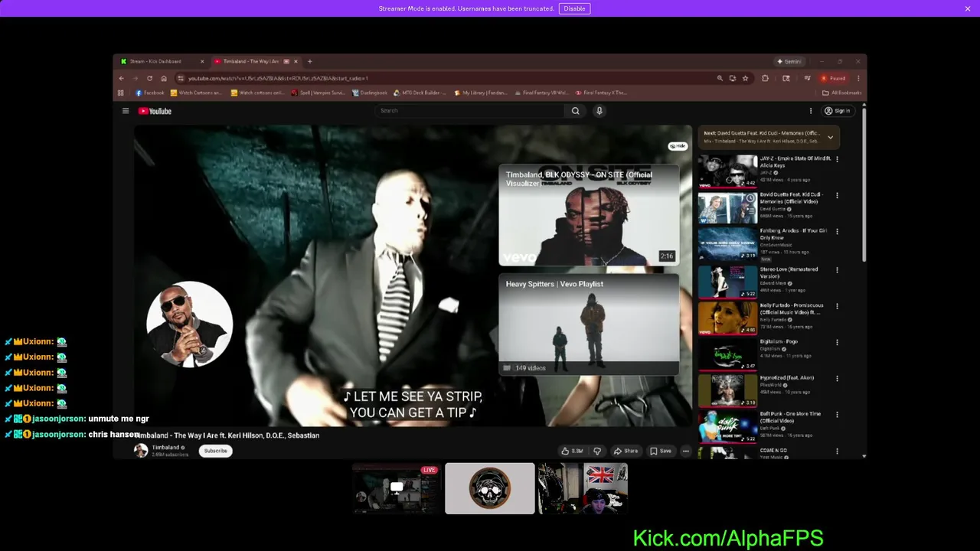The height and width of the screenshot is (551, 980).
Task: Click the video title 'Timbaland - The Way I Are'
Action: pos(227,435)
